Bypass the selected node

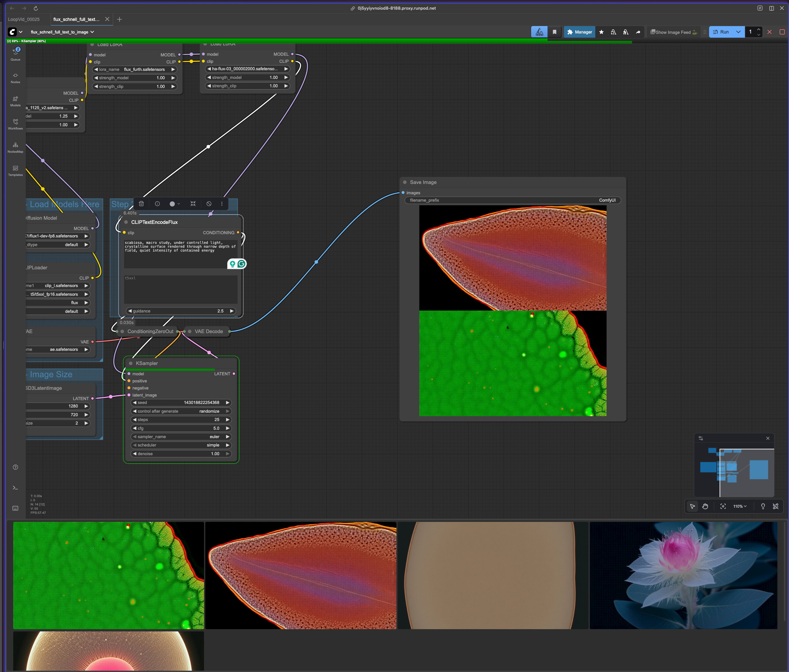(209, 204)
